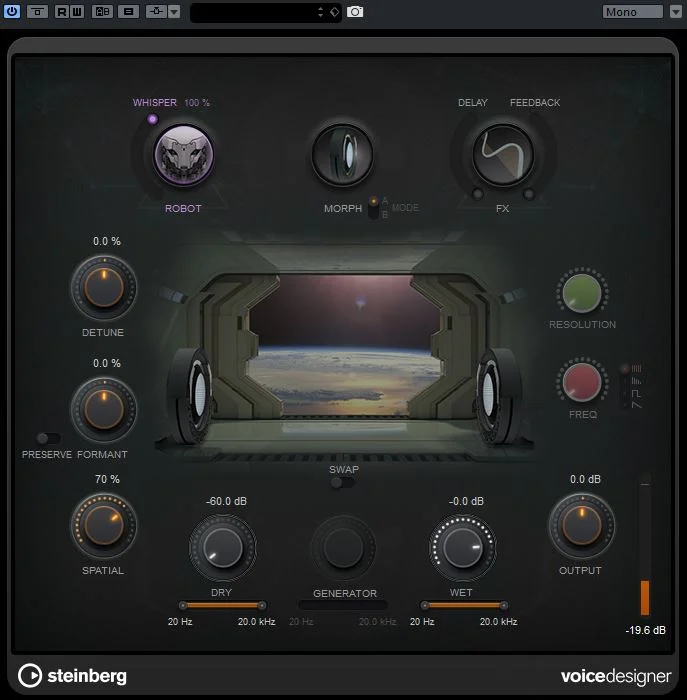Click the Wet low-cut filter handle
687x700 pixels.
tap(425, 606)
